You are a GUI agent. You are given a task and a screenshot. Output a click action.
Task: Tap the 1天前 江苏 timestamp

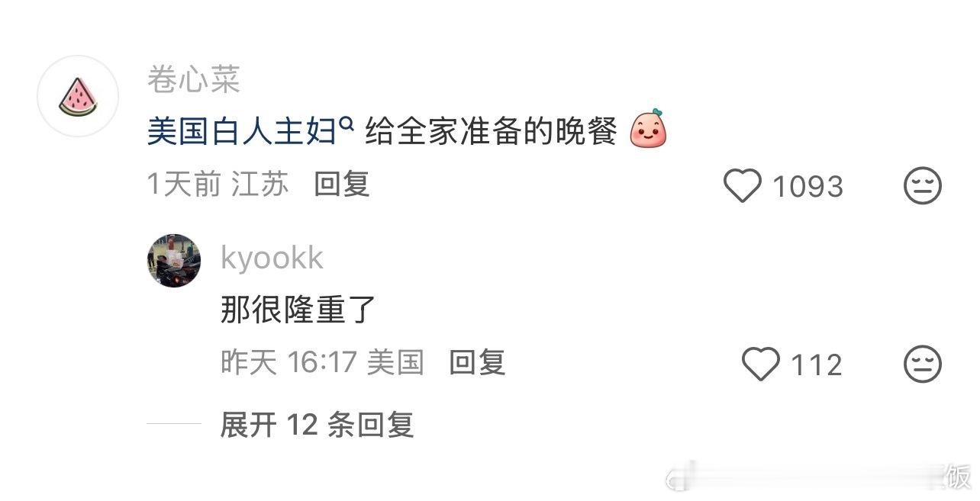[x=218, y=184]
